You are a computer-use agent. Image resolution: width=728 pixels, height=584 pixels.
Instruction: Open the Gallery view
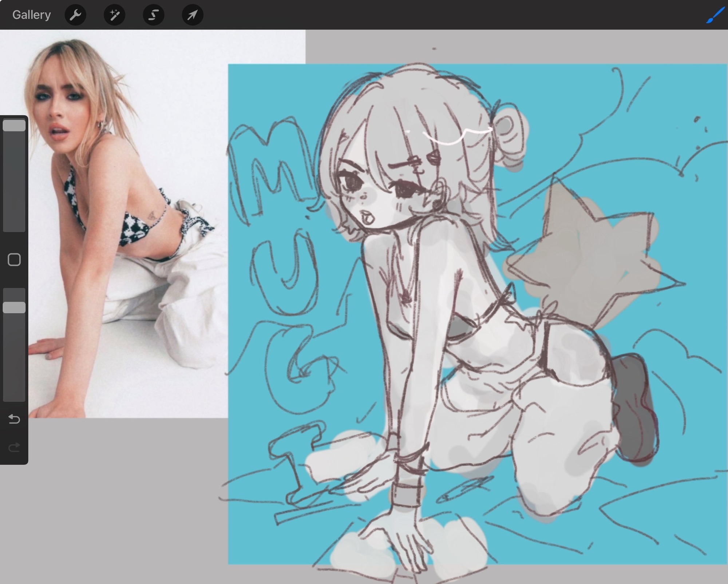(31, 15)
